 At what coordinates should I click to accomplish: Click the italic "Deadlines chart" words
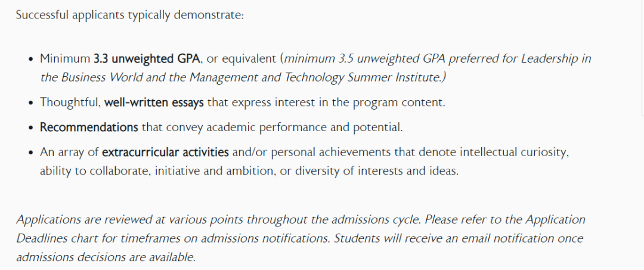coord(57,238)
